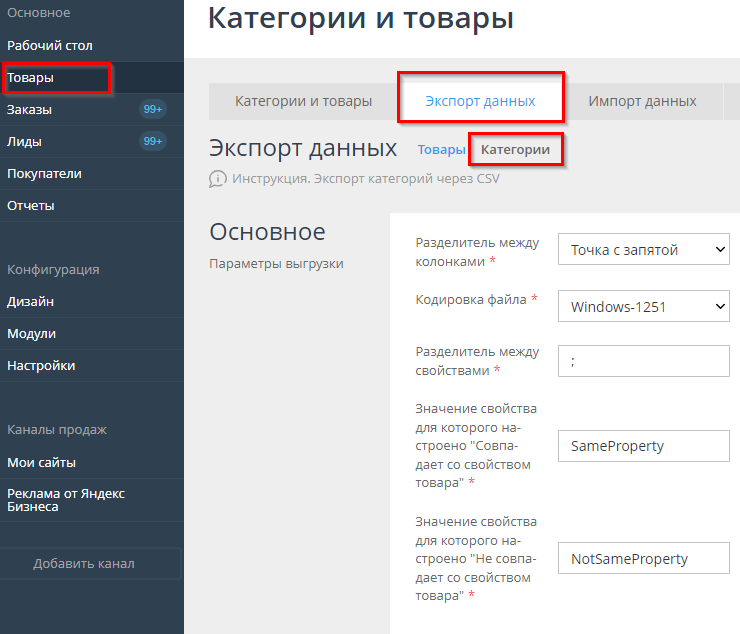Open Отчеты in the sidebar

(x=31, y=206)
